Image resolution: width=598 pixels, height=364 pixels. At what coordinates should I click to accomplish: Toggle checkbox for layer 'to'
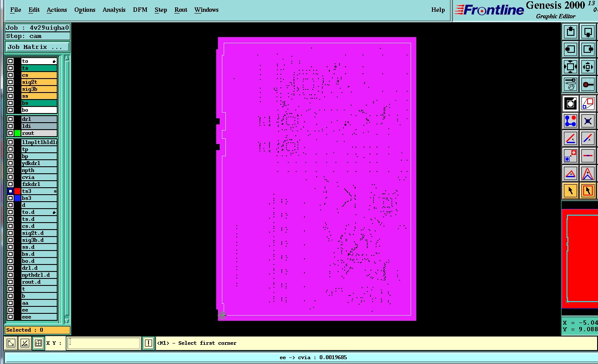[x=10, y=61]
